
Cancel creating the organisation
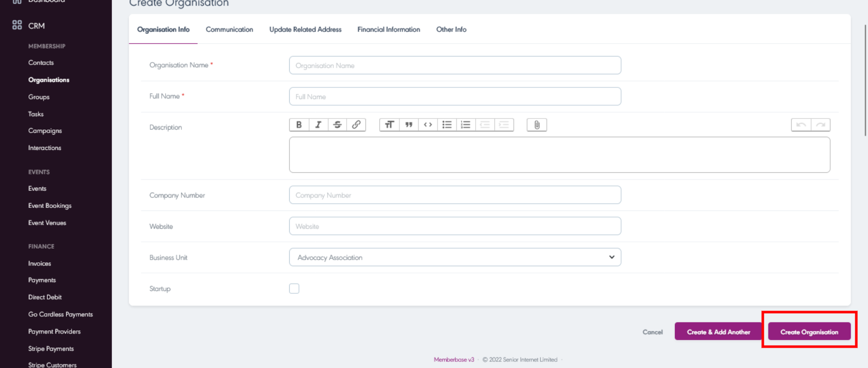point(653,332)
